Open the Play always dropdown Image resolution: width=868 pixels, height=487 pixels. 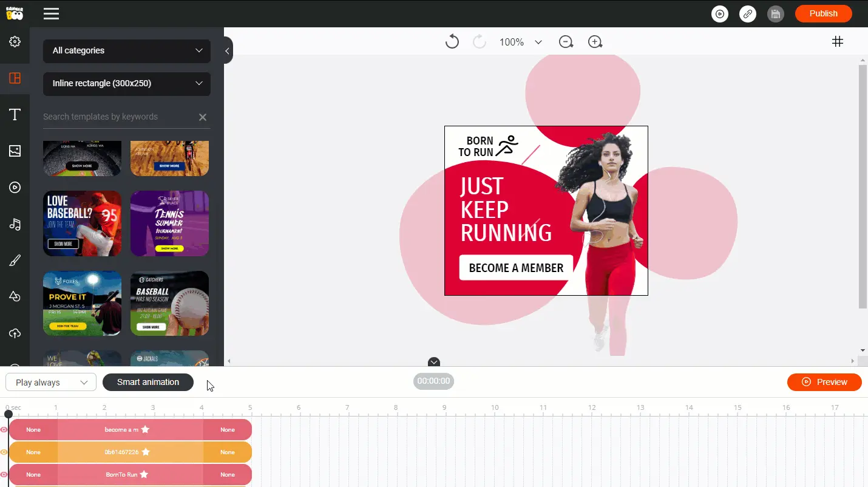point(51,383)
